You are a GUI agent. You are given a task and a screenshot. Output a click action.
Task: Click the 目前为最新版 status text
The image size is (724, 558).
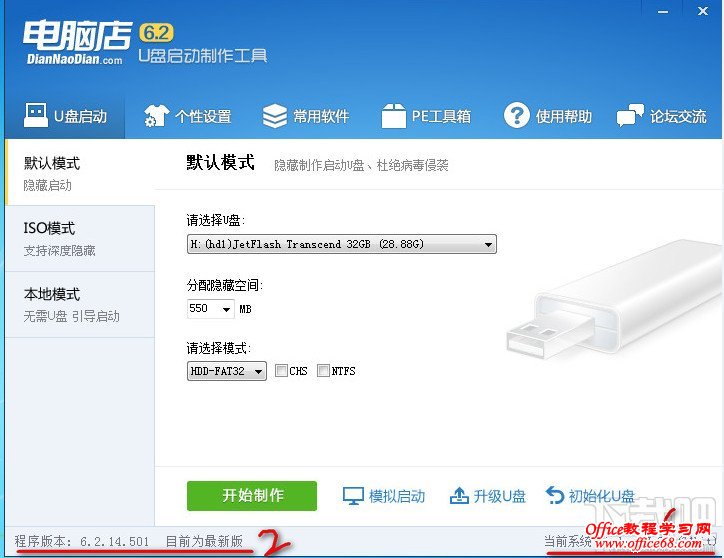tap(204, 541)
